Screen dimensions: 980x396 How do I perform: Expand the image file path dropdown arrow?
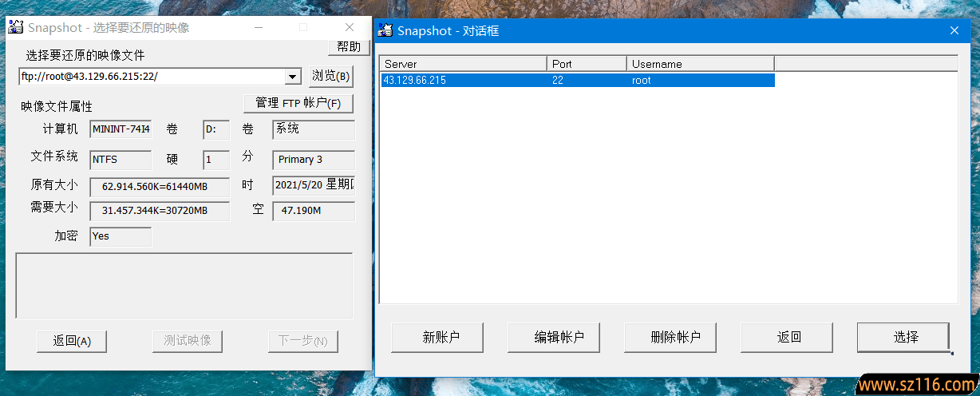[292, 77]
